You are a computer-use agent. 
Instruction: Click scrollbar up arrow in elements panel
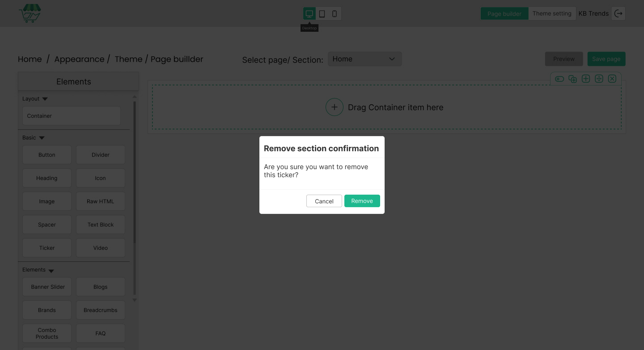[135, 96]
